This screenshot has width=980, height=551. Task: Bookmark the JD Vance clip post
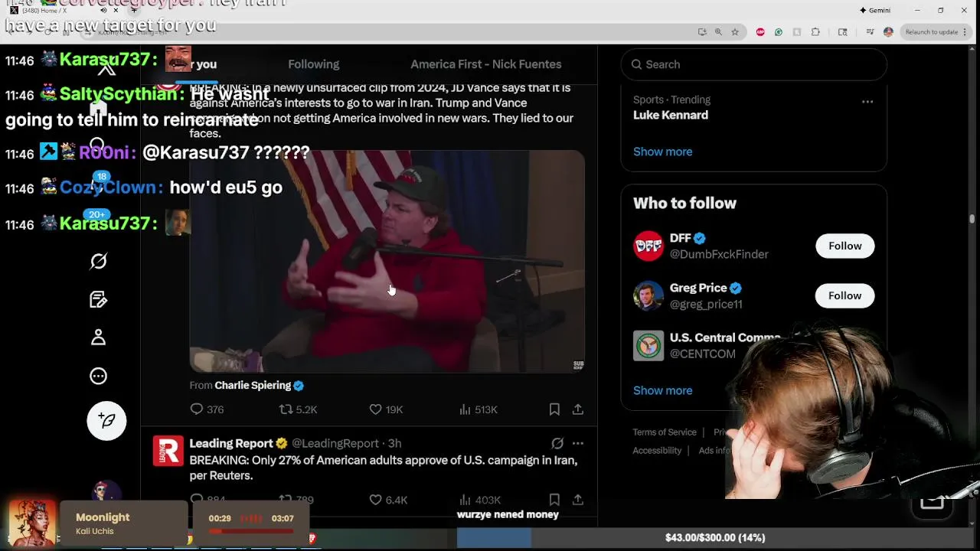[x=554, y=409]
